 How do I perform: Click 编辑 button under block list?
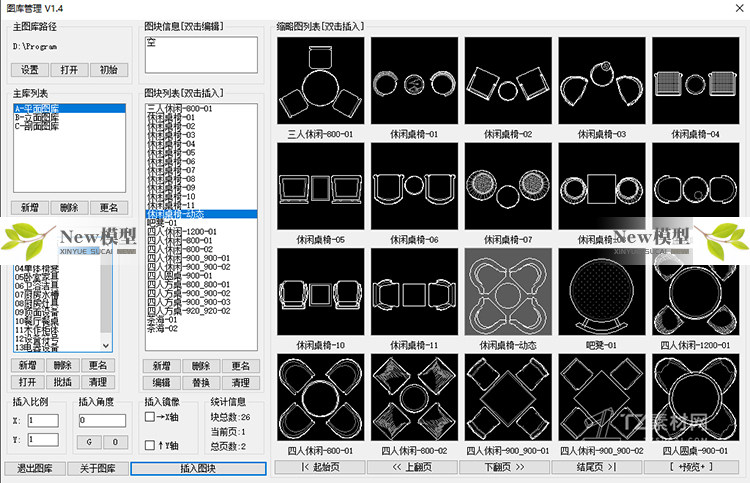click(x=162, y=383)
